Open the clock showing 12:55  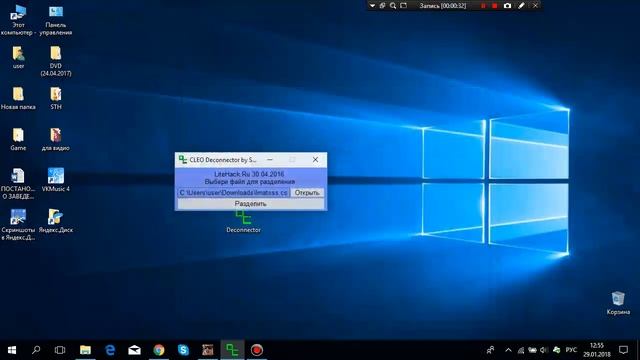[596, 350]
